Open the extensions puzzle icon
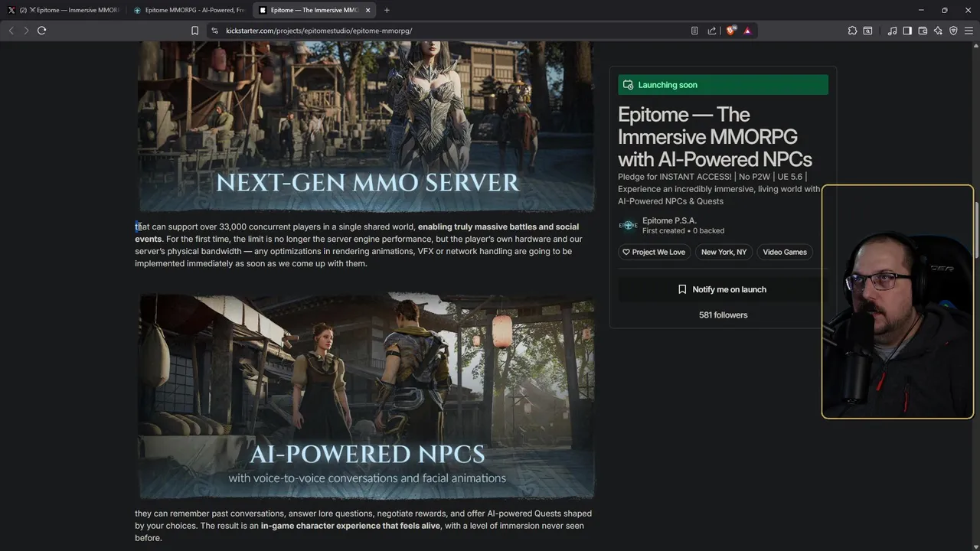Image resolution: width=980 pixels, height=551 pixels. (852, 31)
